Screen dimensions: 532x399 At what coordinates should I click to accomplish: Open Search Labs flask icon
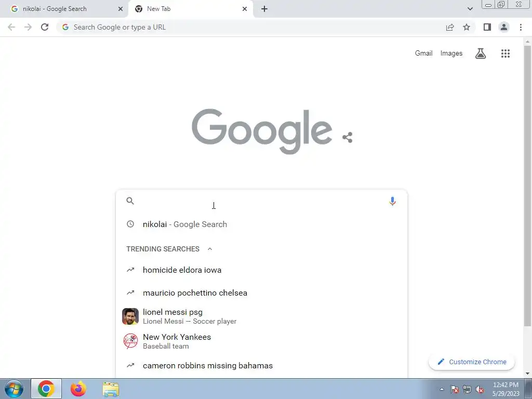point(481,54)
